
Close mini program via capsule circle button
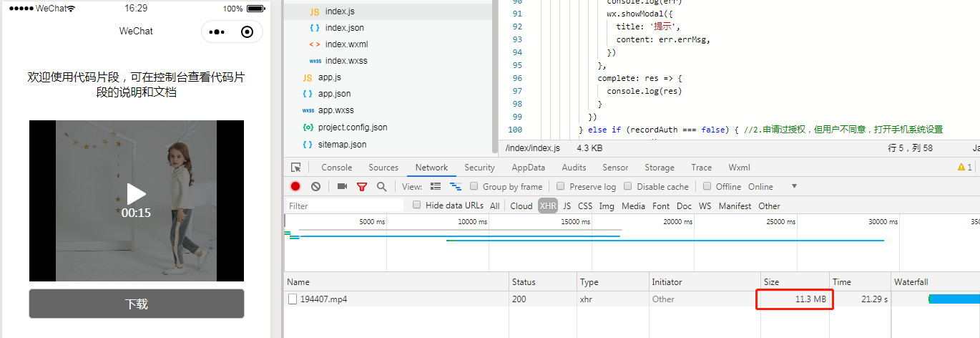tap(248, 32)
